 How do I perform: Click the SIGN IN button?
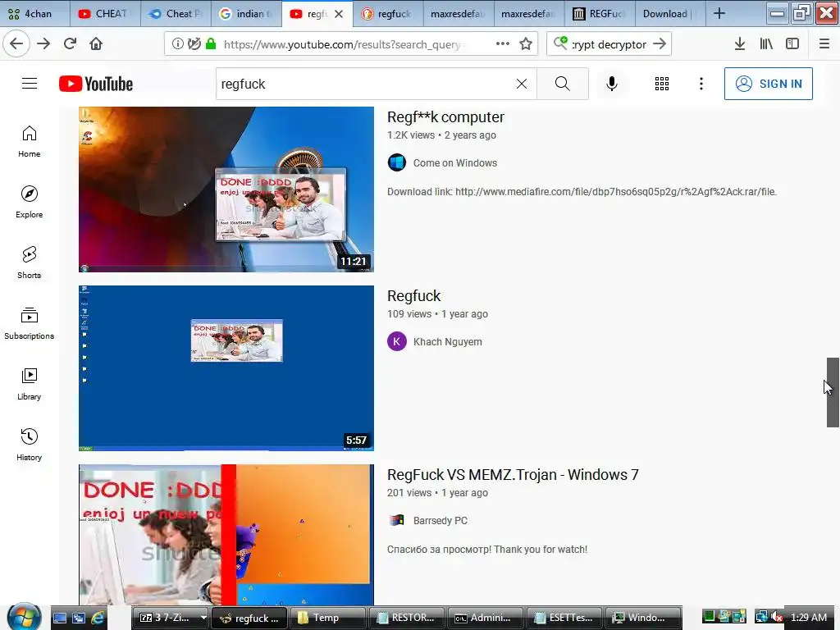768,84
